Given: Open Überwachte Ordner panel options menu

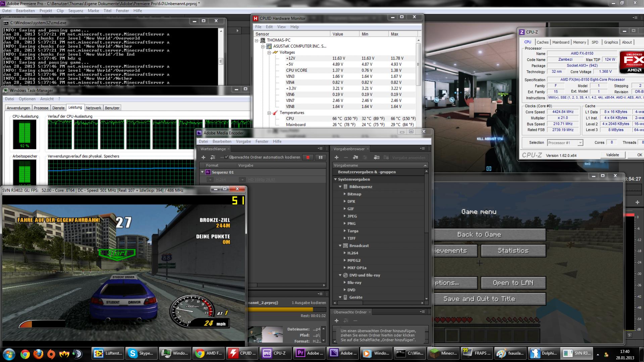Looking at the screenshot, I should 422,312.
